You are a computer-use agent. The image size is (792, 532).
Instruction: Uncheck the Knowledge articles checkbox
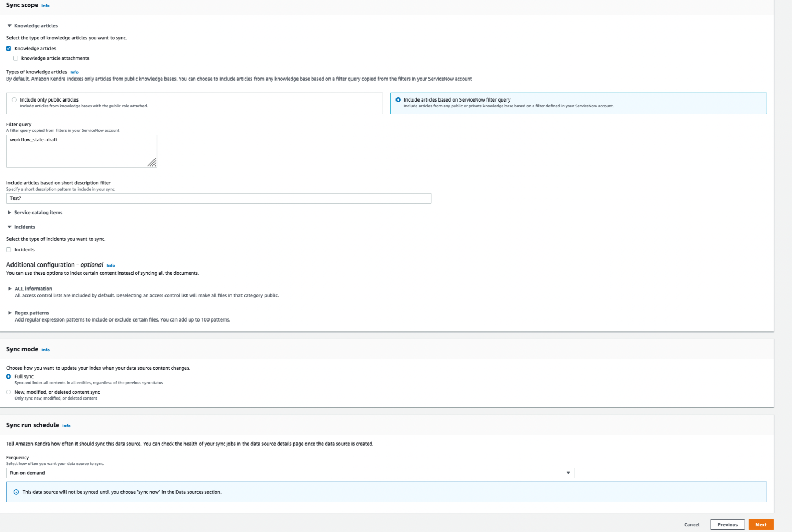8,48
